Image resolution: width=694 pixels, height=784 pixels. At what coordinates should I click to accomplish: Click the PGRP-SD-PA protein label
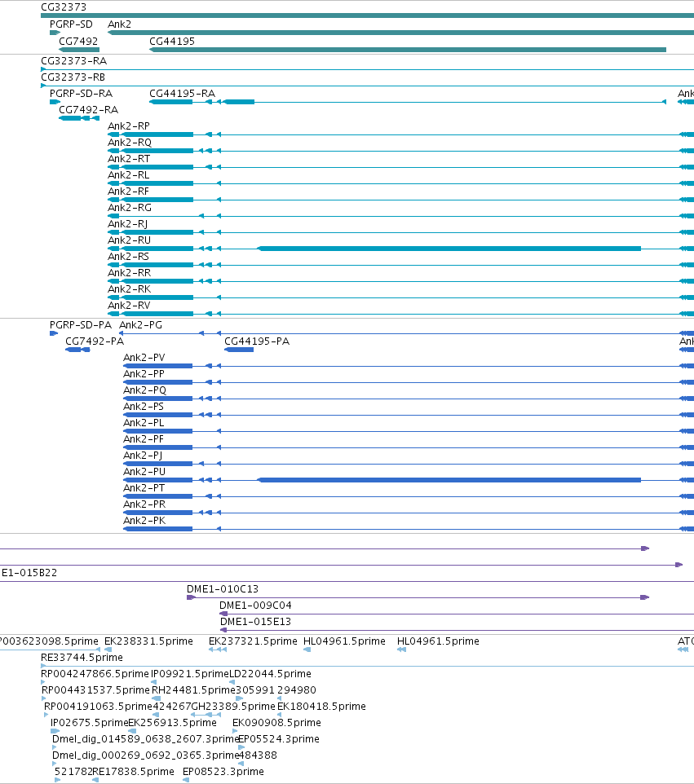(80, 325)
